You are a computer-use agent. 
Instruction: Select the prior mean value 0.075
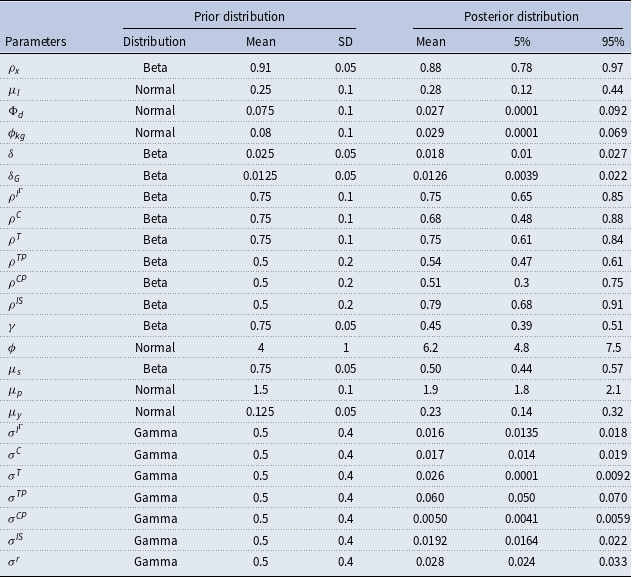(x=261, y=111)
